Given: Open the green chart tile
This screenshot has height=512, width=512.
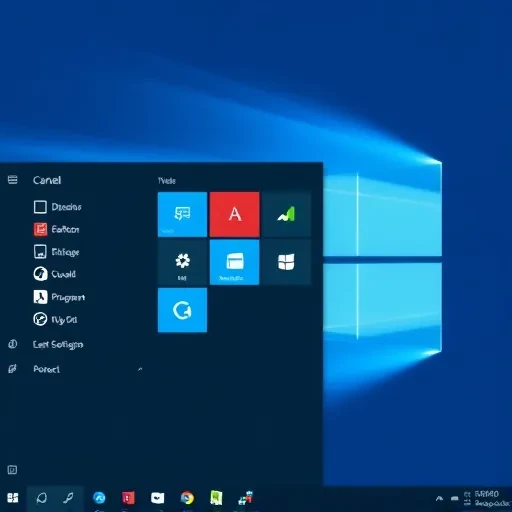Looking at the screenshot, I should tap(287, 214).
